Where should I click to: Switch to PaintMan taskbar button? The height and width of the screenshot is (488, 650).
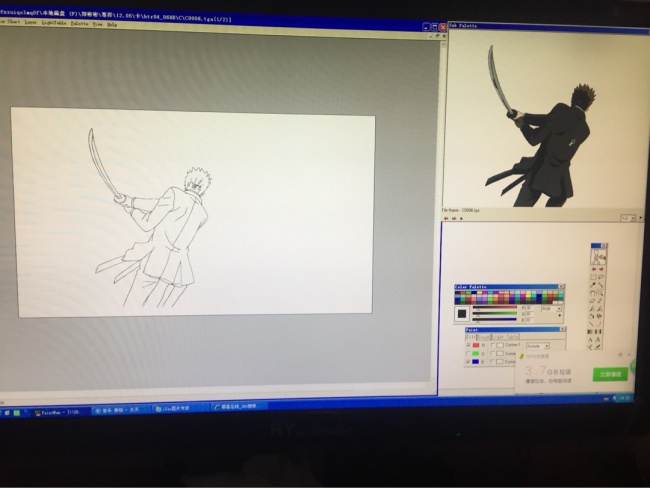[x=59, y=413]
